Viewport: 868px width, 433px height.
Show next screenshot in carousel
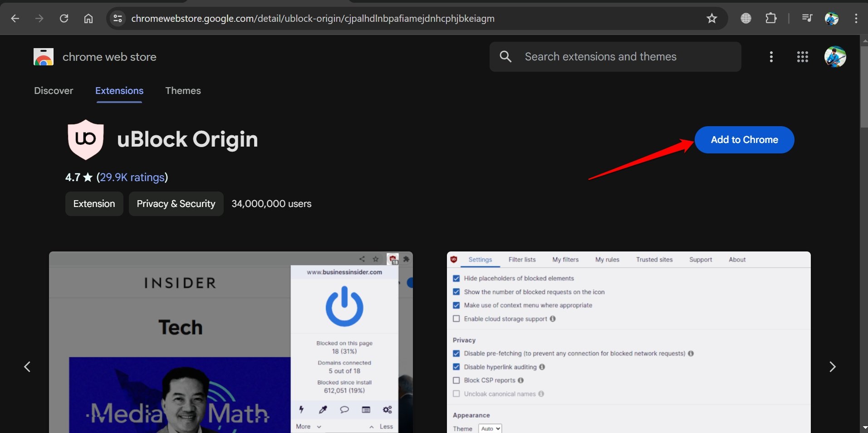pyautogui.click(x=833, y=367)
